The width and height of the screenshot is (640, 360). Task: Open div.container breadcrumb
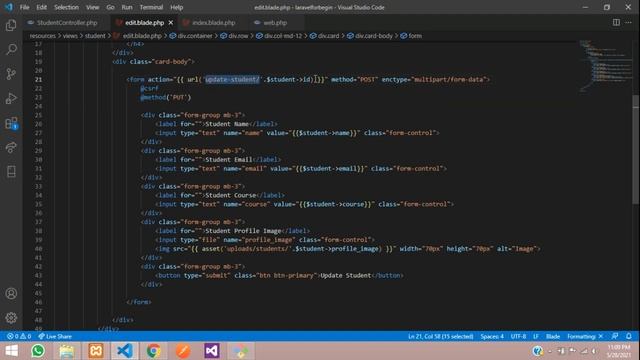click(191, 36)
